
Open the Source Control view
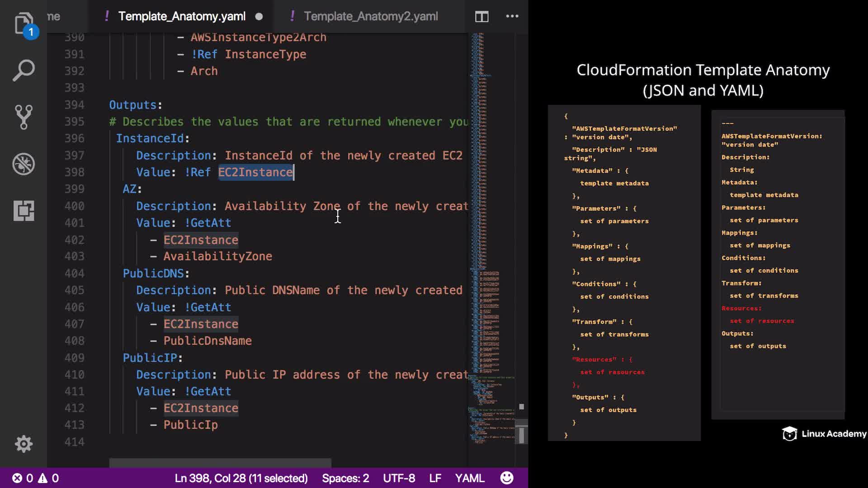pyautogui.click(x=24, y=117)
